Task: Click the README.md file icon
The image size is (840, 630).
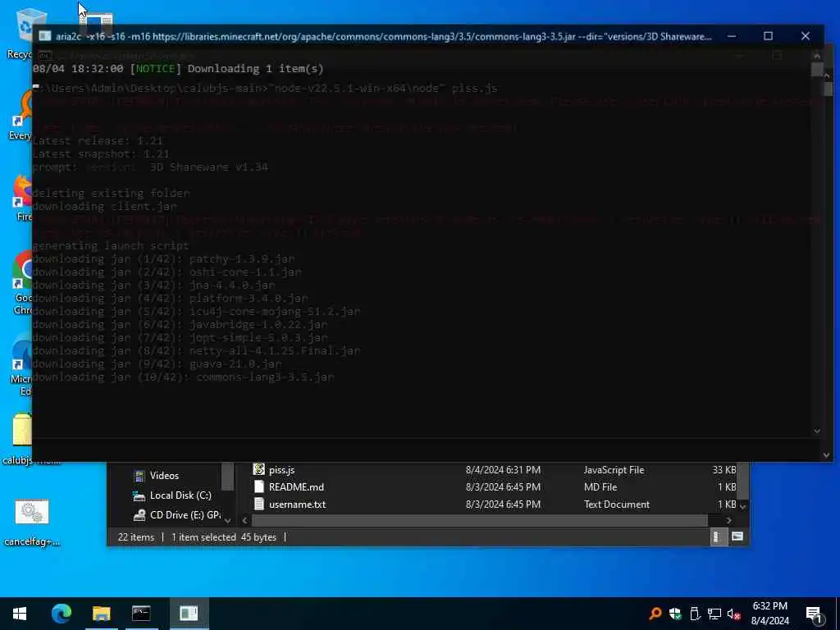Action: tap(258, 486)
